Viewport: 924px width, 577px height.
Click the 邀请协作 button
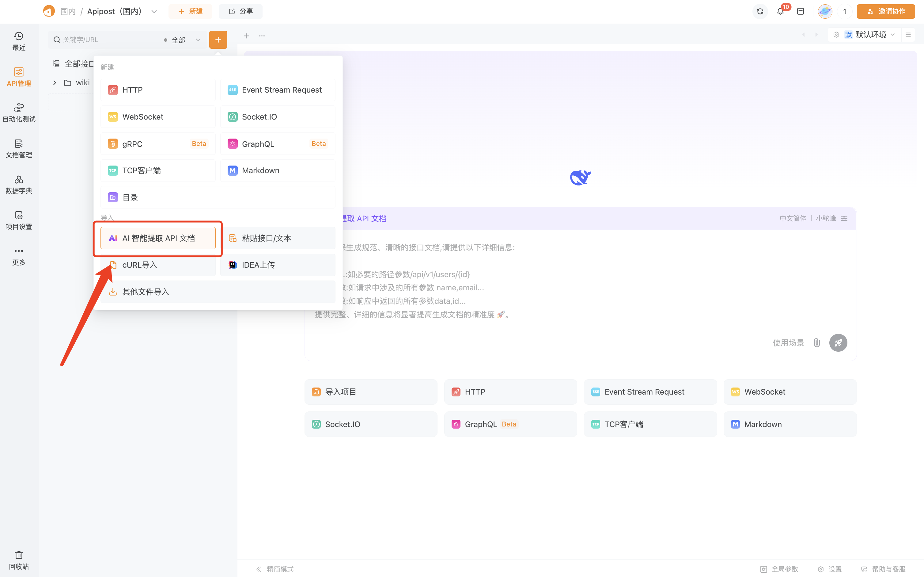[x=885, y=11]
